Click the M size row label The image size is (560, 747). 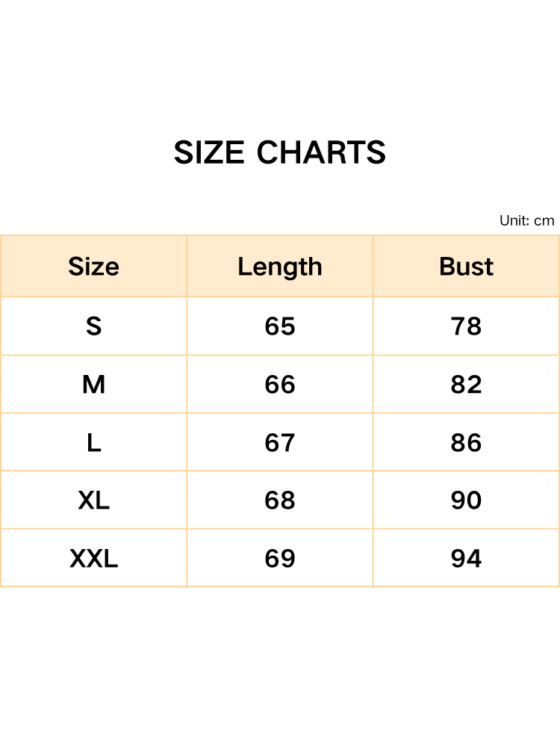[x=93, y=385]
